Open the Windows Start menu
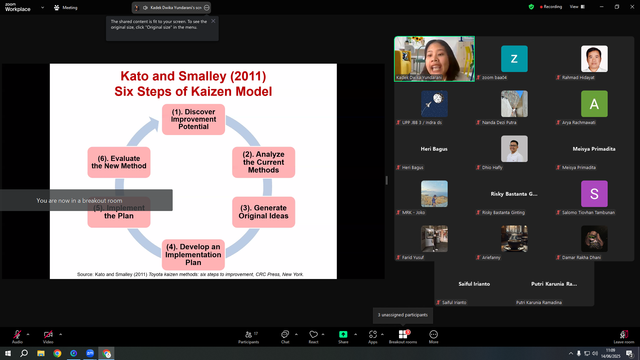The image size is (640, 360). (8, 353)
